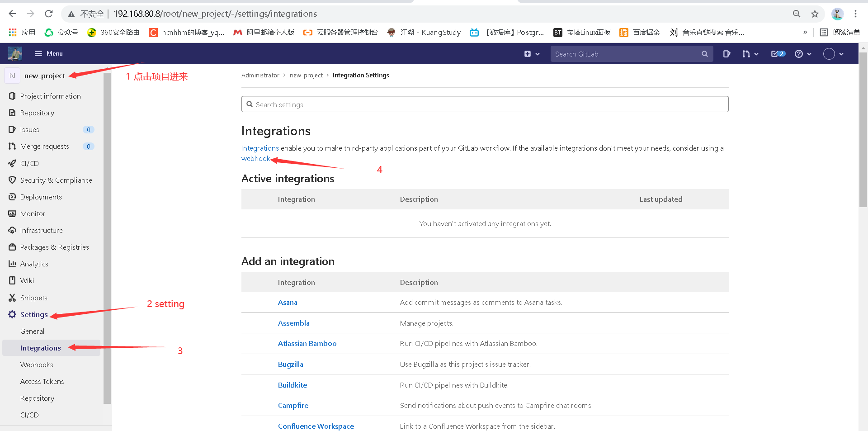This screenshot has width=868, height=431.
Task: Open Packages & Registries in the sidebar
Action: point(55,247)
